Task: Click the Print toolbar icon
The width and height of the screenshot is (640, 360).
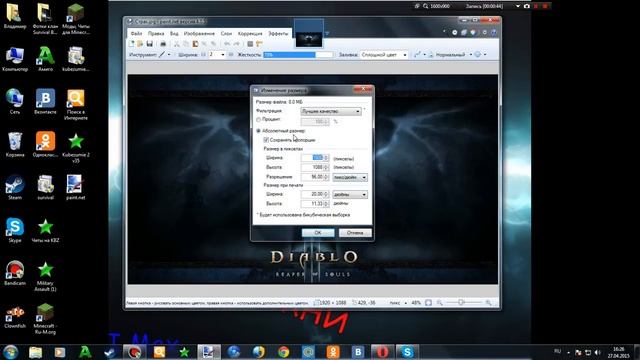Action: tap(163, 44)
